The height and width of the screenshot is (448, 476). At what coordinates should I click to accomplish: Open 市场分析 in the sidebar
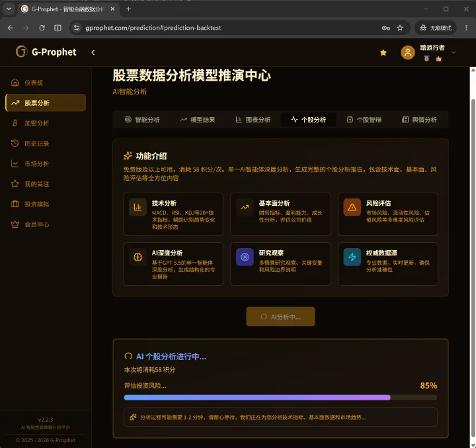(x=46, y=164)
